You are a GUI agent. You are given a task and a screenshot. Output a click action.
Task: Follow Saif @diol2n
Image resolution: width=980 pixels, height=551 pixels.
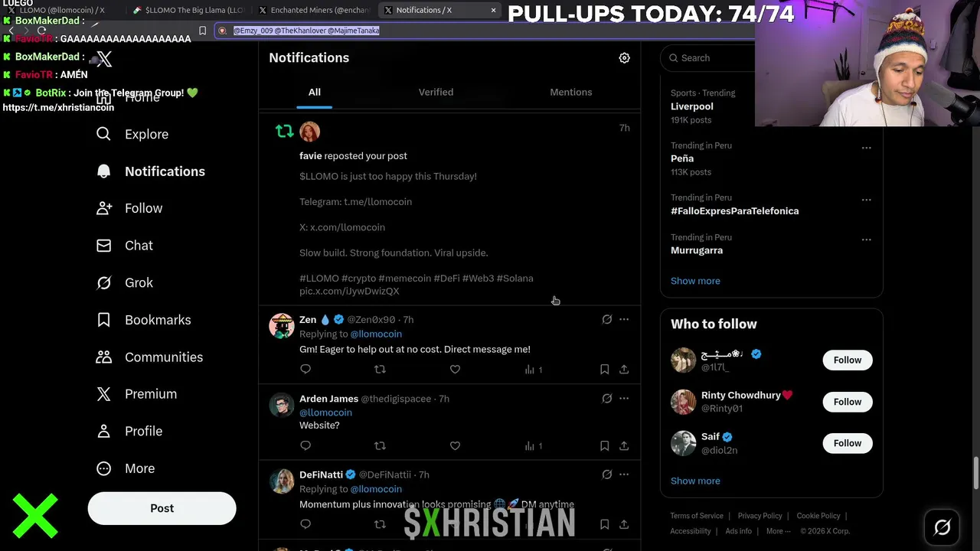click(848, 443)
